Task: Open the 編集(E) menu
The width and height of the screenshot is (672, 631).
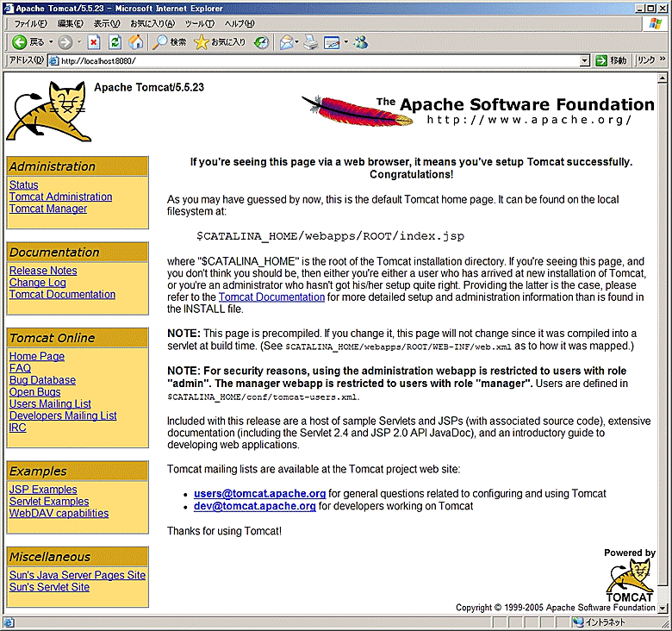Action: pos(71,23)
